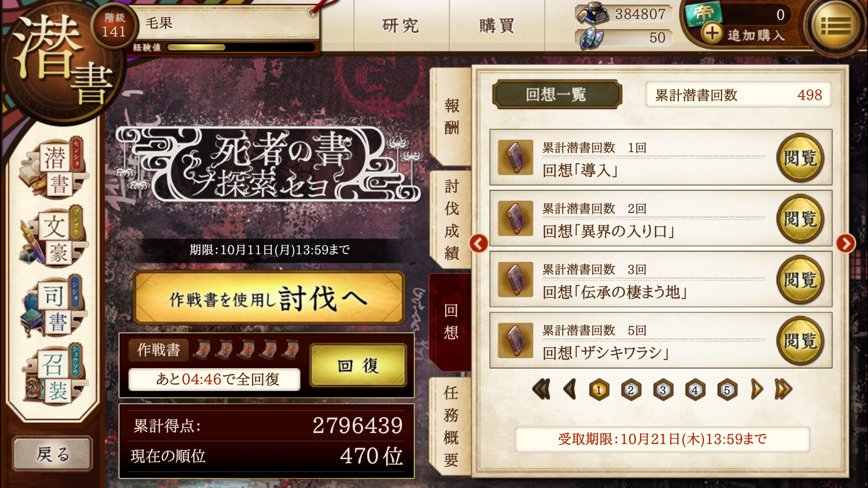The width and height of the screenshot is (868, 488).
Task: Open the 召装 sidebar icon
Action: pyautogui.click(x=53, y=374)
